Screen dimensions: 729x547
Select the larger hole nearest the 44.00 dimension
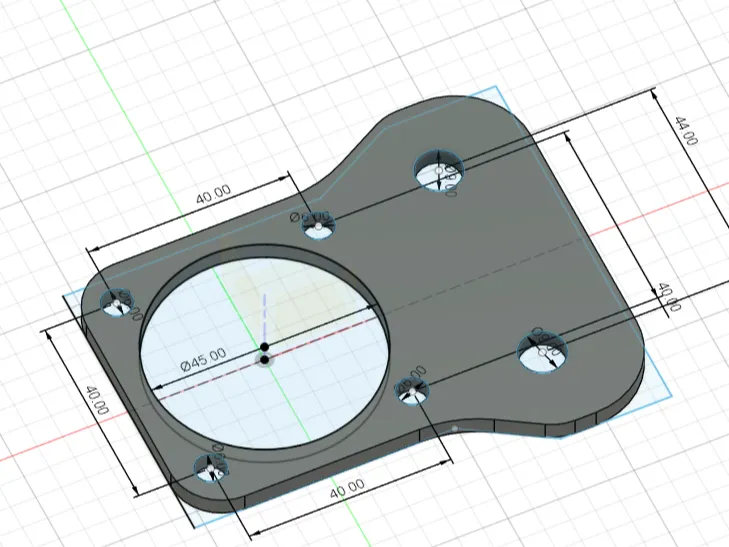tap(439, 170)
